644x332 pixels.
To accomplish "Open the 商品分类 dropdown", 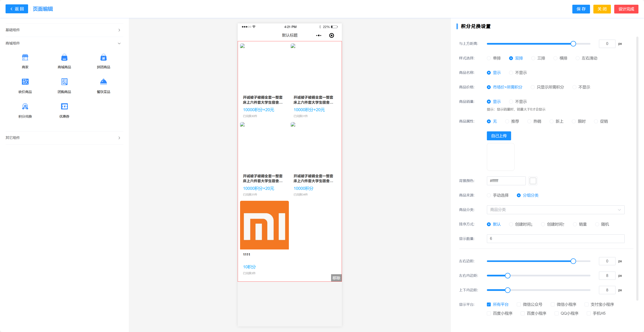I will [x=555, y=210].
